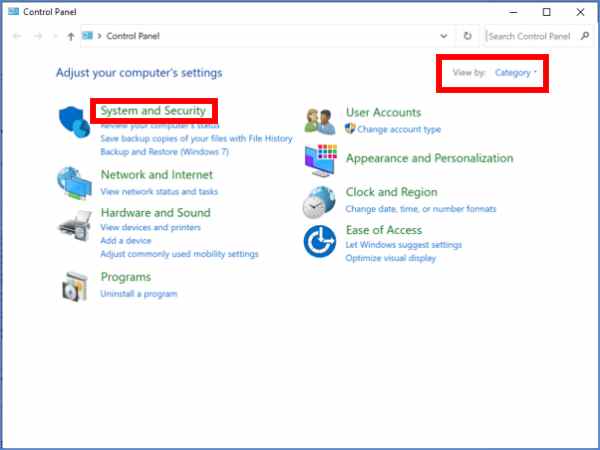Open Appearance and Personalization category
600x450 pixels.
pos(429,158)
